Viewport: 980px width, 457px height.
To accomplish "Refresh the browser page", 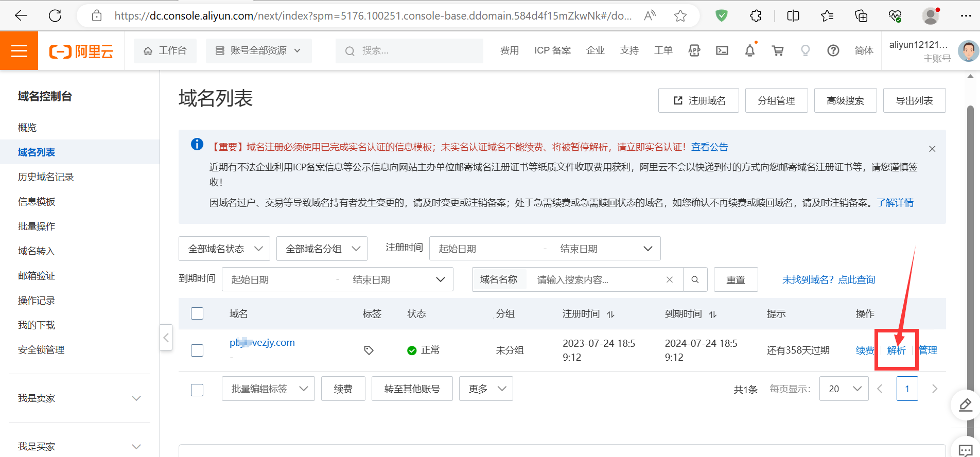I will click(x=55, y=16).
